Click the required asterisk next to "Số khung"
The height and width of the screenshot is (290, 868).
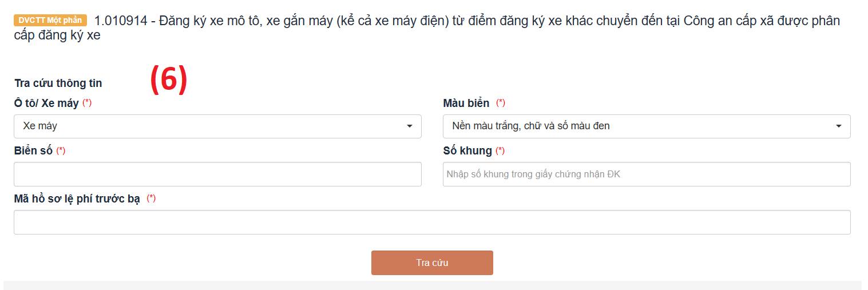(x=500, y=151)
